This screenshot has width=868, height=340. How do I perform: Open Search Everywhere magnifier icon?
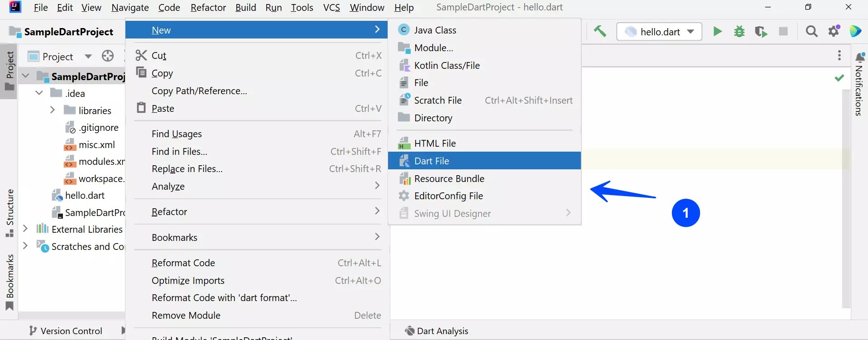click(812, 31)
